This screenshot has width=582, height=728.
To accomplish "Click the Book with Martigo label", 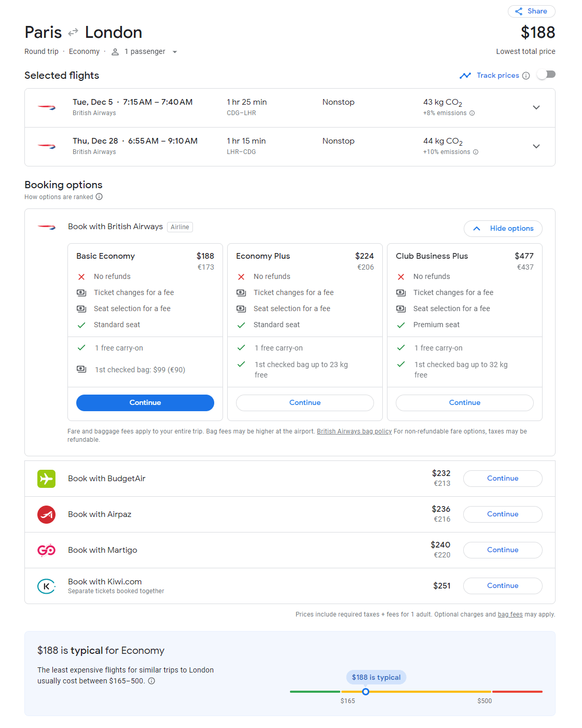I will [103, 550].
